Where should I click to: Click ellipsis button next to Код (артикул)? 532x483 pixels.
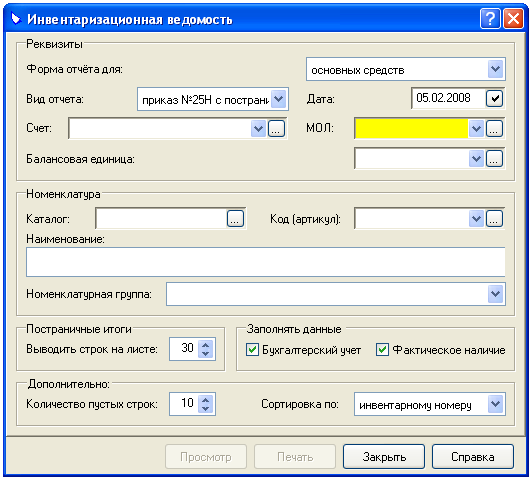click(x=494, y=218)
